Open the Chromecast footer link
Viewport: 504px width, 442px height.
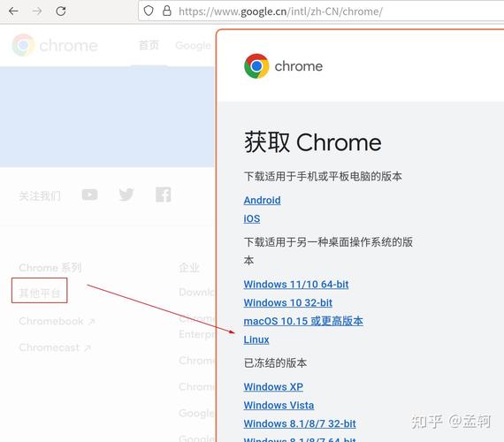tap(55, 347)
